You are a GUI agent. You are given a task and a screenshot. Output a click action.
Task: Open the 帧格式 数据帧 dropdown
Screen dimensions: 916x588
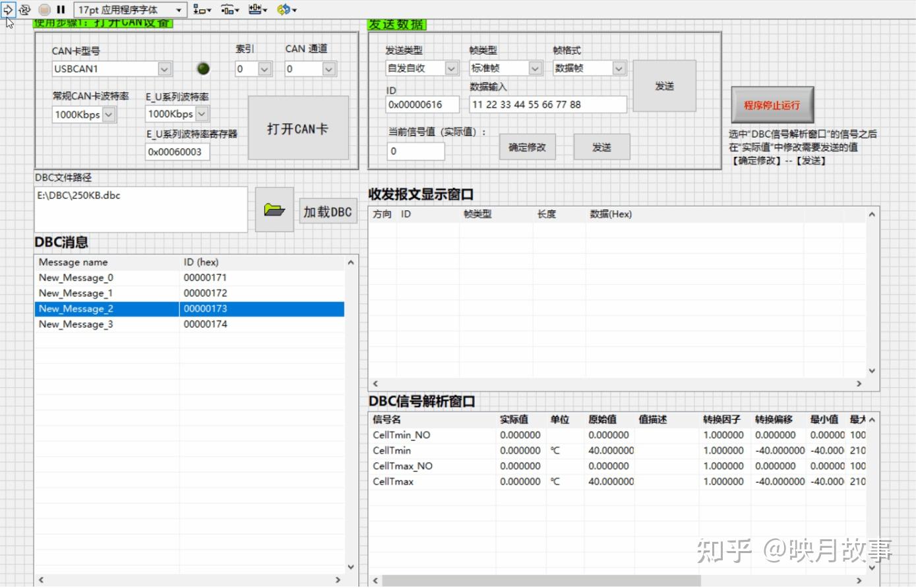(618, 67)
